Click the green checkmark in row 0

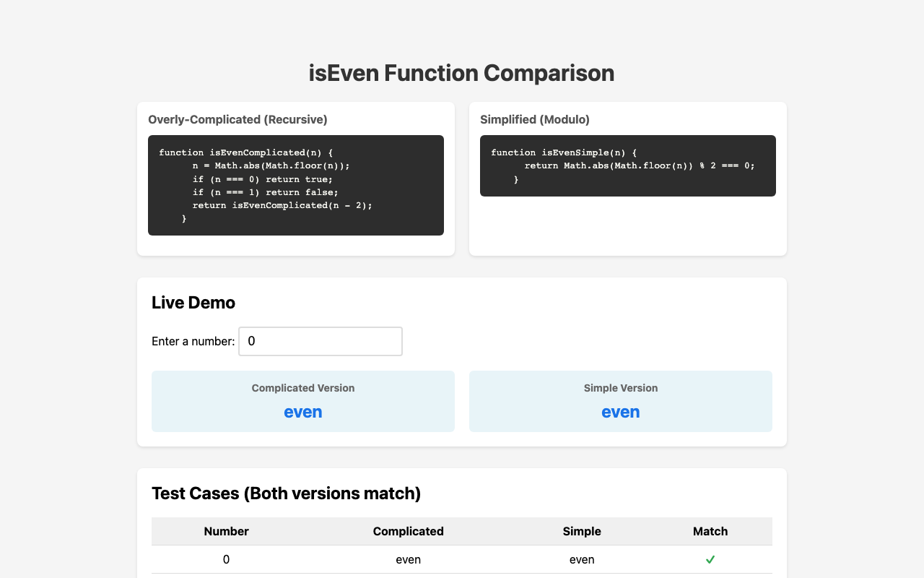point(710,559)
